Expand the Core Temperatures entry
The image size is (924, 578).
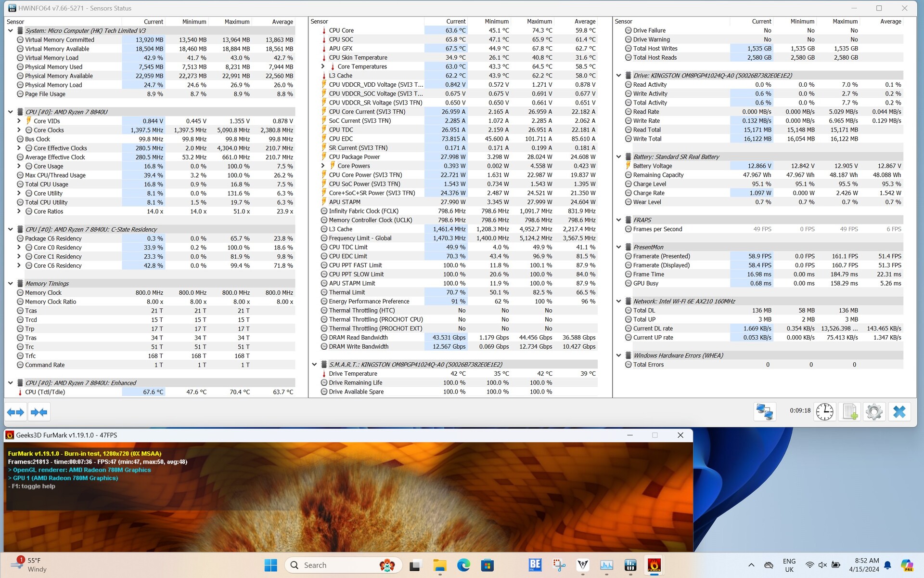coord(323,66)
